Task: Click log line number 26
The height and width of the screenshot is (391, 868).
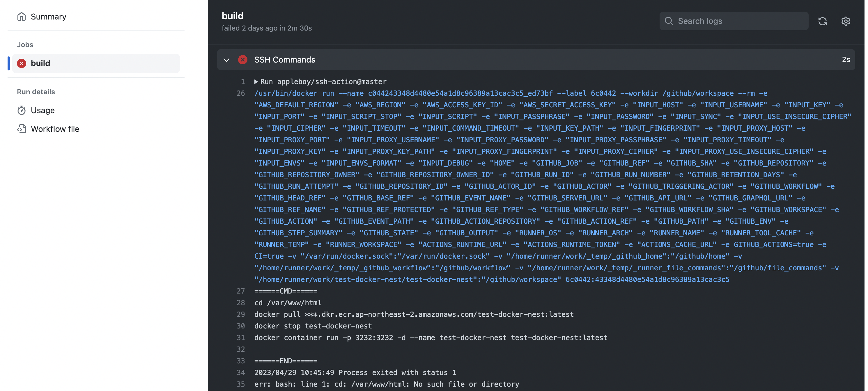Action: click(x=241, y=93)
